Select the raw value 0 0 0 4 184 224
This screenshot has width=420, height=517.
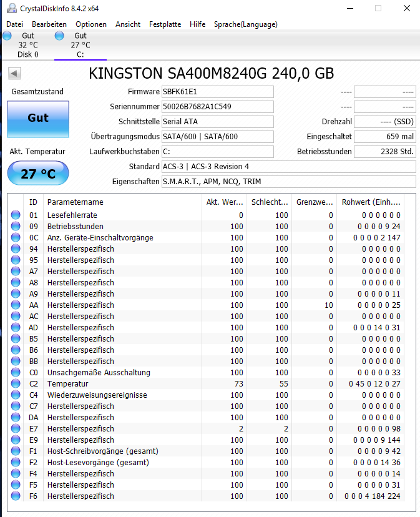(373, 496)
